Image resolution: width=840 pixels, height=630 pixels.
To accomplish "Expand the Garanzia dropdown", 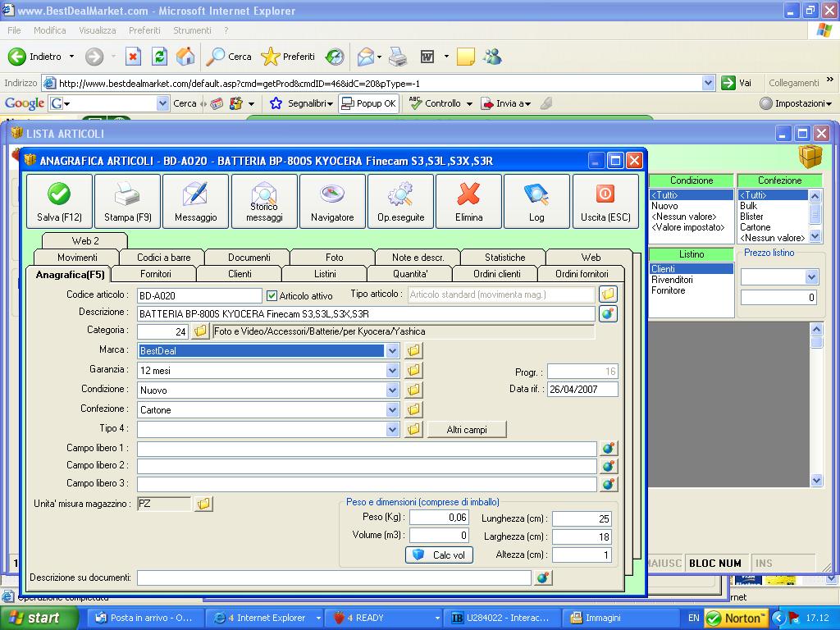I will [x=392, y=370].
